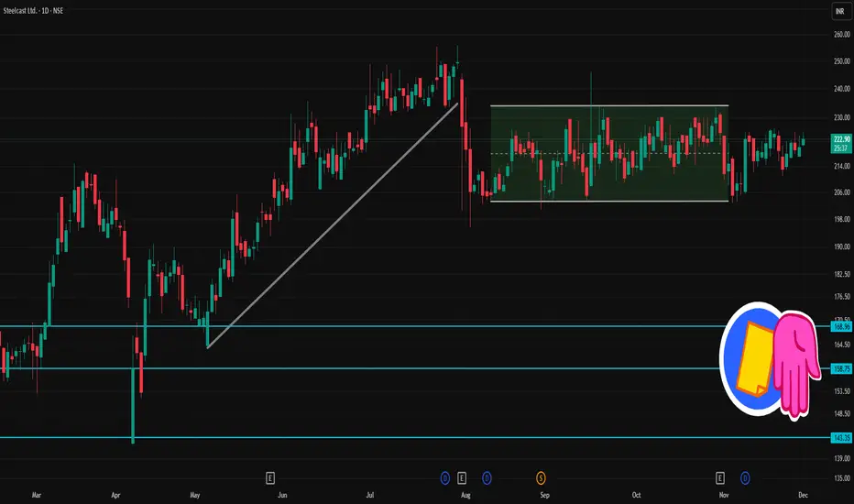The width and height of the screenshot is (854, 504).
Task: Click the Nov label on time axis
Action: pos(724,495)
